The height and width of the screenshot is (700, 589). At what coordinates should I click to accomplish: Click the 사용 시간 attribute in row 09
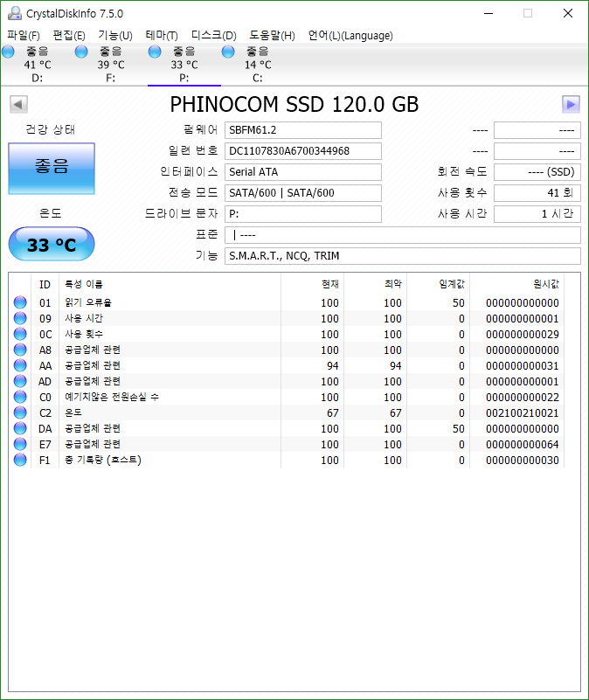[x=84, y=318]
